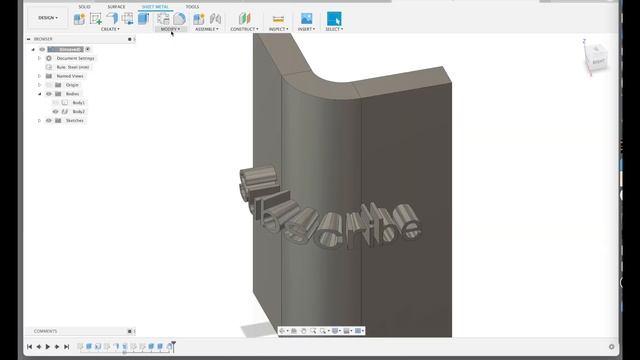Open the Create dropdown menu

click(110, 29)
